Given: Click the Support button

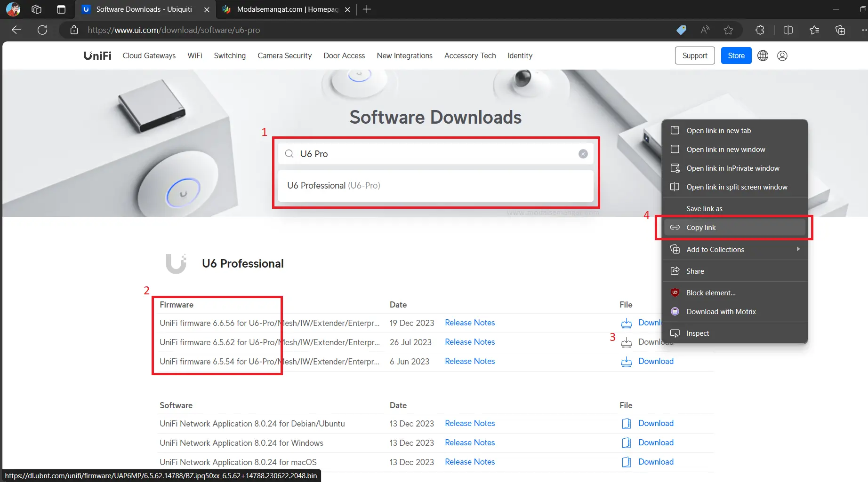Looking at the screenshot, I should (695, 55).
